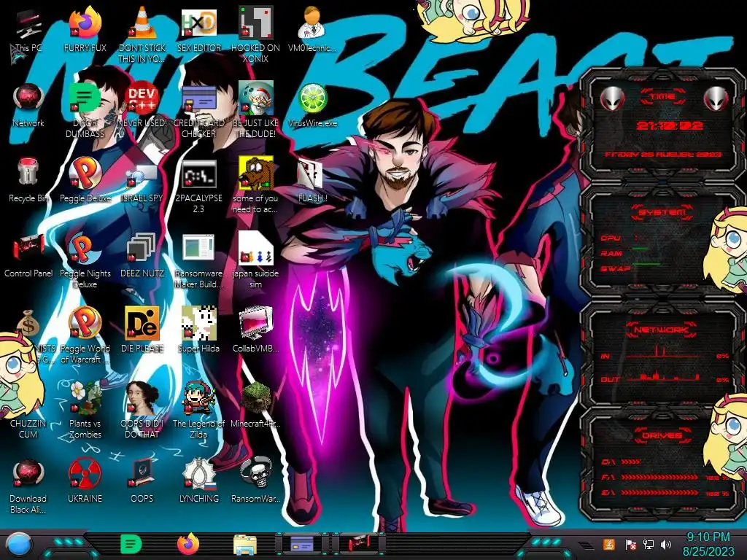The height and width of the screenshot is (560, 747).
Task: Click the Start orb on the taskbar
Action: coord(19,545)
